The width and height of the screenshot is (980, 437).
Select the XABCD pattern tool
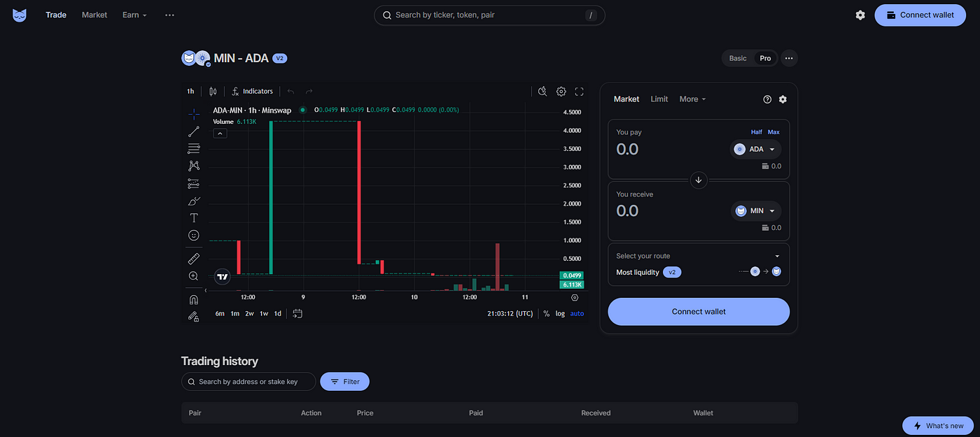194,166
